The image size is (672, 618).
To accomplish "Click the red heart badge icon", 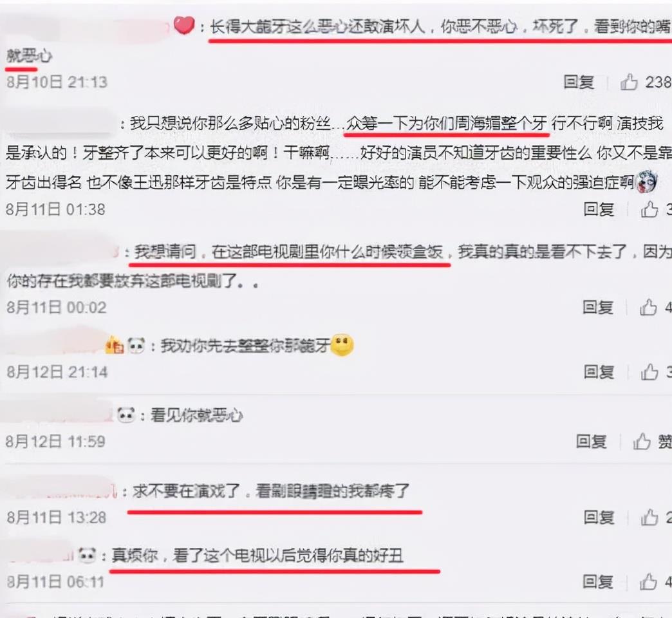I will coord(184,25).
